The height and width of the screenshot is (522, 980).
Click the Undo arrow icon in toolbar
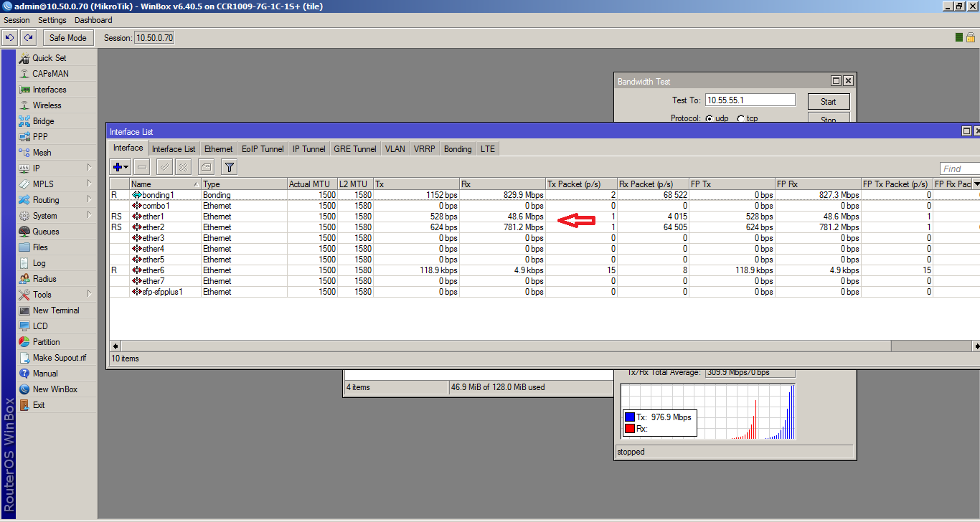coord(10,38)
